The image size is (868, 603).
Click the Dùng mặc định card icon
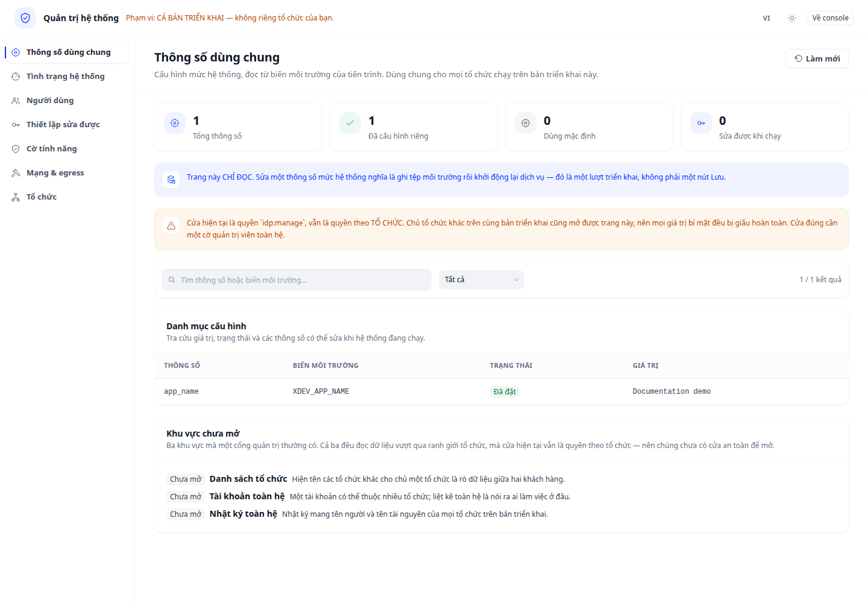click(x=526, y=123)
